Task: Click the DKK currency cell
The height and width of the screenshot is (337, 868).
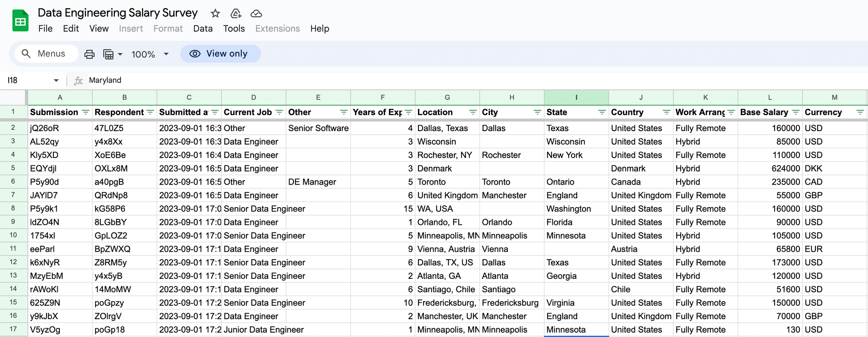Action: (835, 168)
